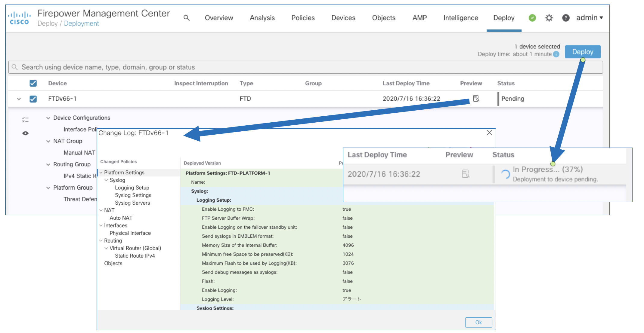Click the search magnifier icon in header
The width and height of the screenshot is (644, 333).
pyautogui.click(x=187, y=18)
